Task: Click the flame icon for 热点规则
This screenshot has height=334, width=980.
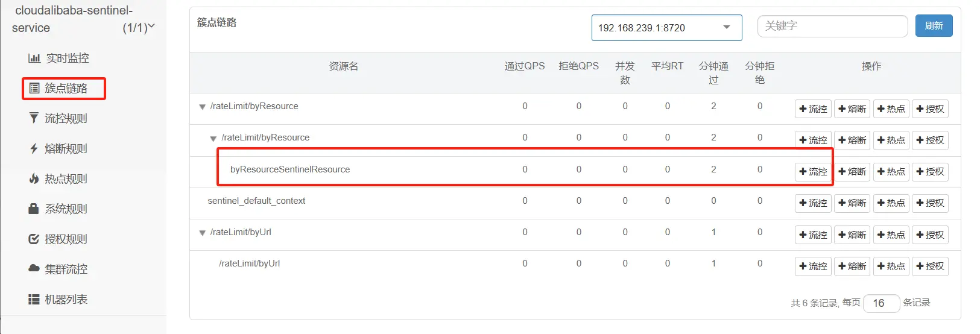Action: 34,178
